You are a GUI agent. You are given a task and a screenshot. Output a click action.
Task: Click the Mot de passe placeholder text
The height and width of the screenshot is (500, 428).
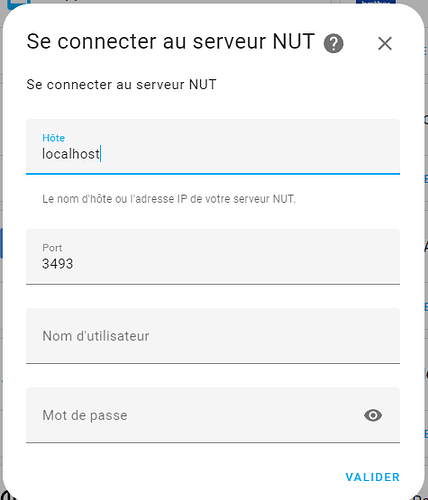coord(85,415)
